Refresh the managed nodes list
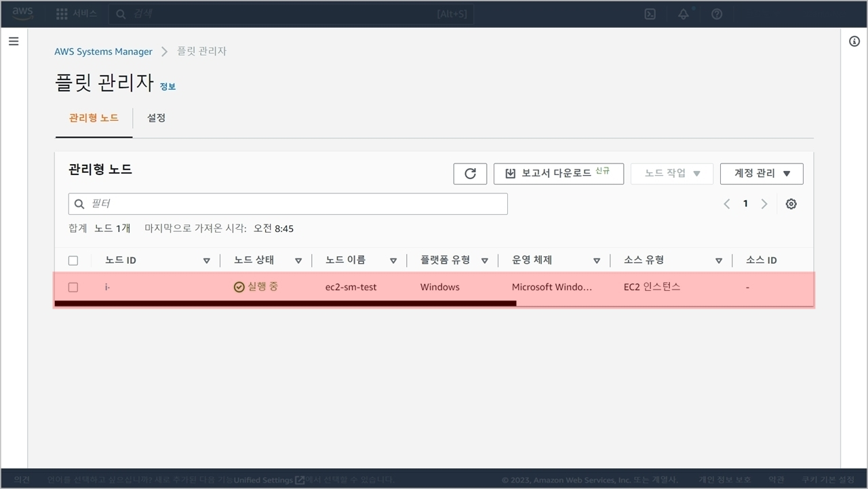This screenshot has width=868, height=489. tap(470, 174)
